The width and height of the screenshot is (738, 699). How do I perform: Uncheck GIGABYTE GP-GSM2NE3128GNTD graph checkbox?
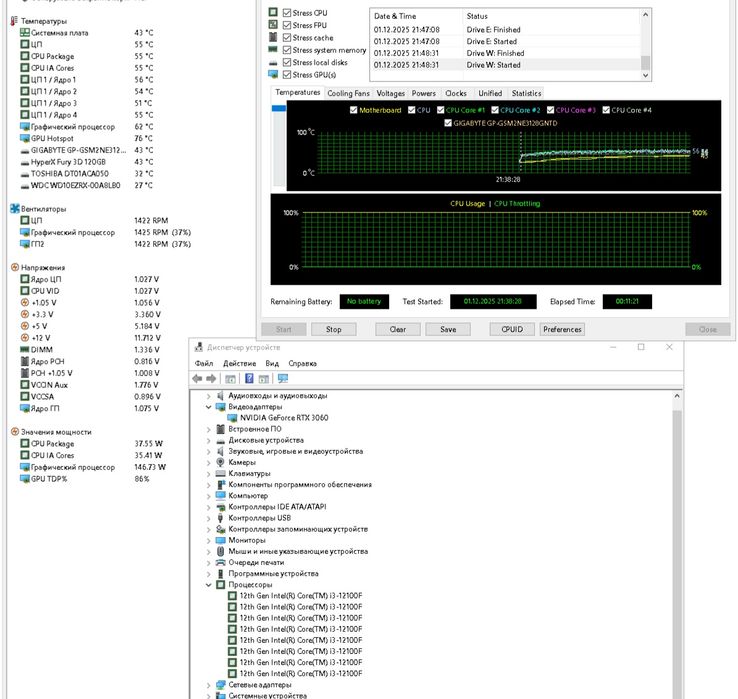(x=448, y=123)
